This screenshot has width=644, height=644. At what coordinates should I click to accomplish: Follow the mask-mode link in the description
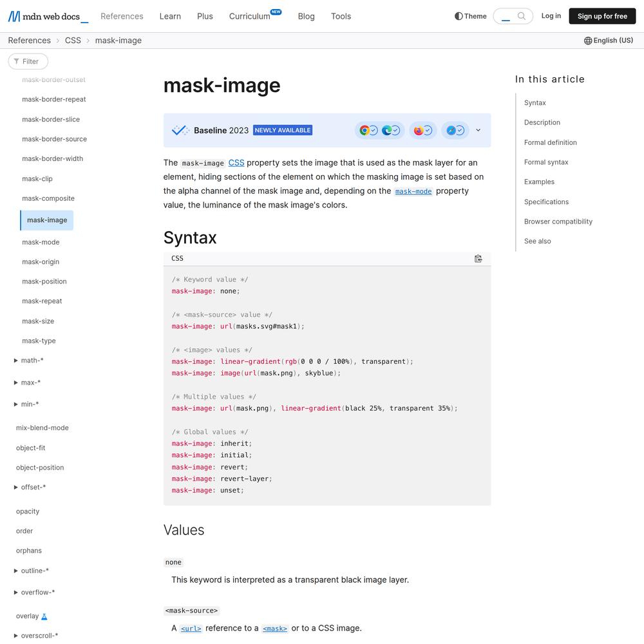coord(413,191)
